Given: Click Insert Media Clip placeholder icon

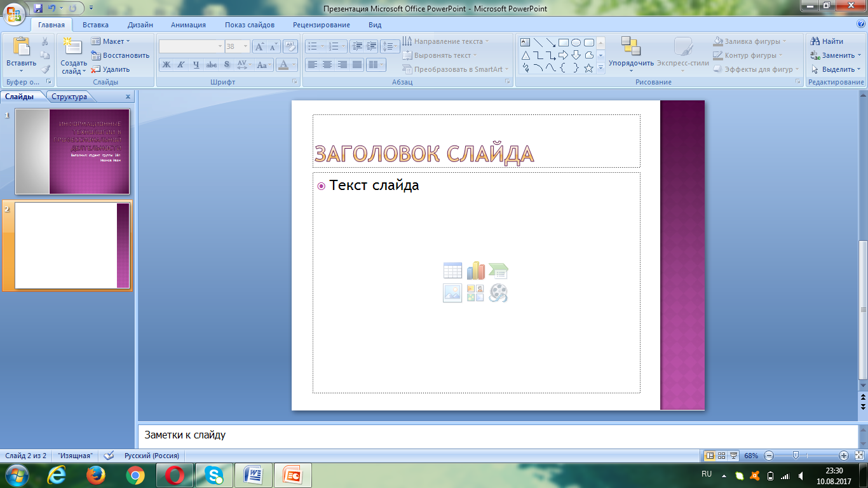Looking at the screenshot, I should pos(498,293).
